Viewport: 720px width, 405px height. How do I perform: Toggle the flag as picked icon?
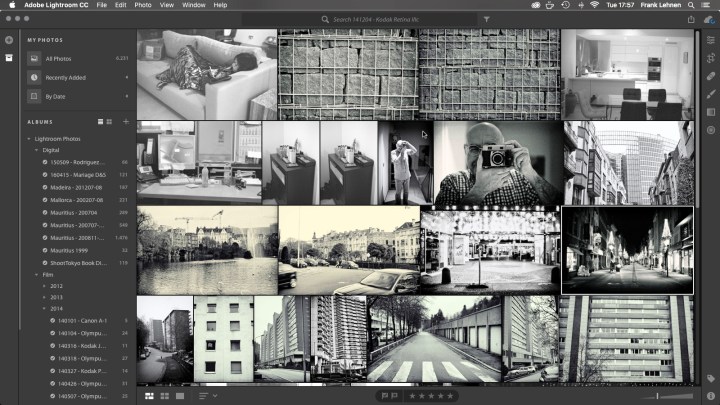383,396
